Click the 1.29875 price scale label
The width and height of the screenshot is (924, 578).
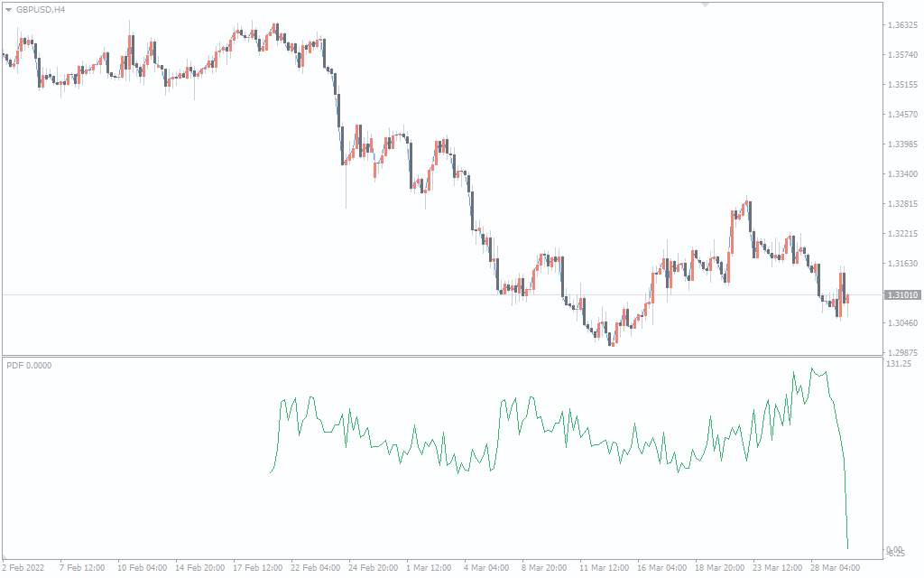(x=902, y=352)
